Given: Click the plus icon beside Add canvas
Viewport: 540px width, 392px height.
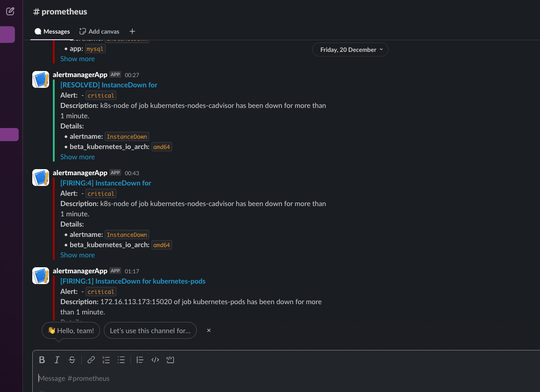Looking at the screenshot, I should (x=132, y=31).
